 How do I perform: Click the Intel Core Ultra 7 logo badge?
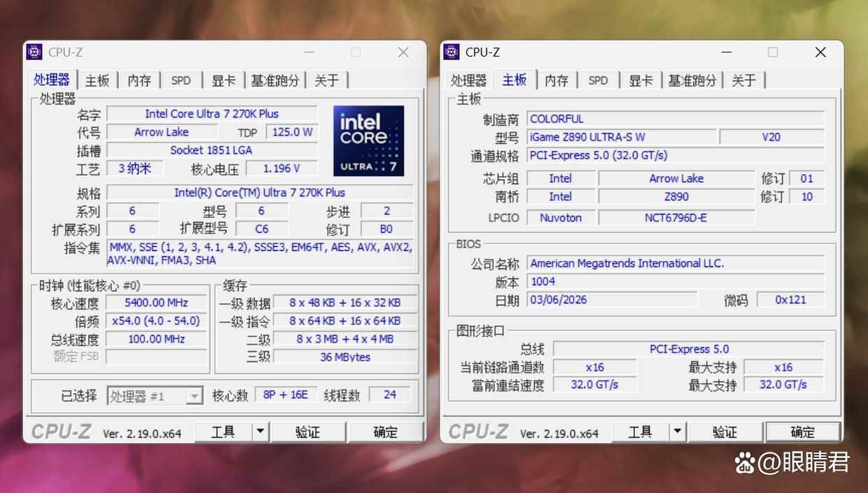368,141
